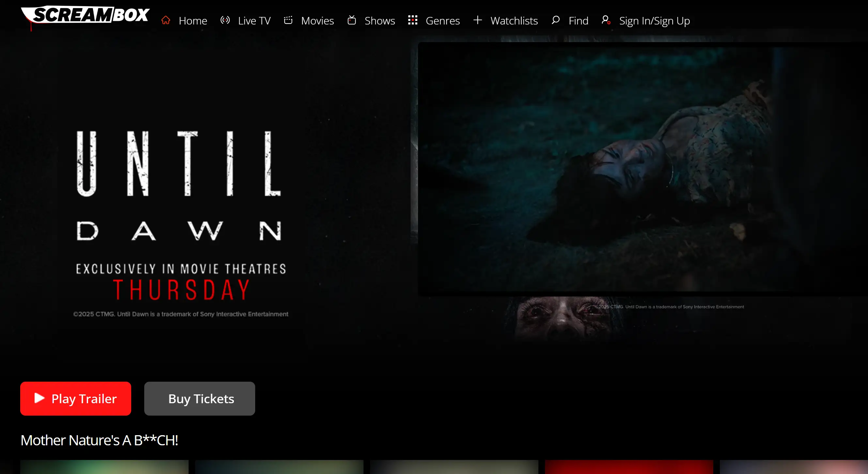Open Watchlists
The image size is (868, 474).
click(514, 21)
